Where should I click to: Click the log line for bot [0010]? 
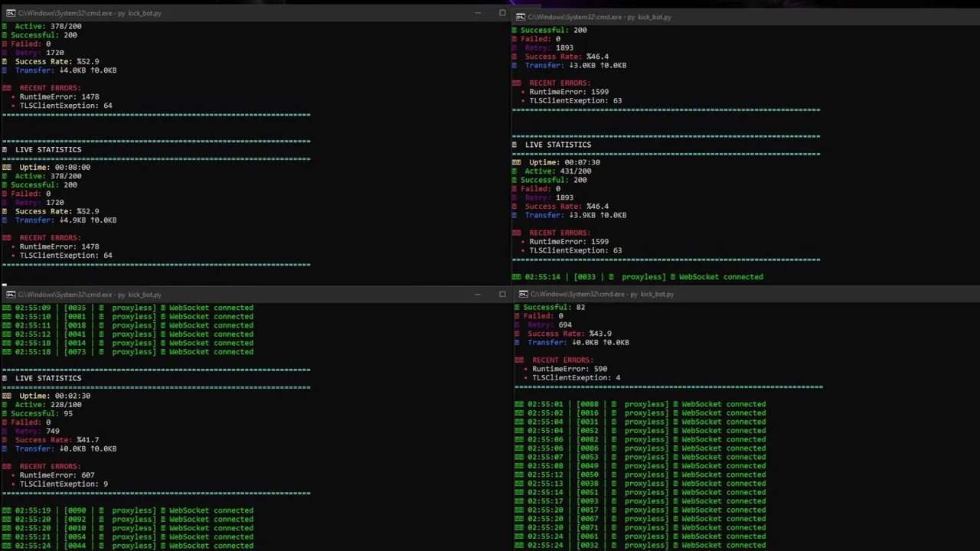click(x=128, y=528)
